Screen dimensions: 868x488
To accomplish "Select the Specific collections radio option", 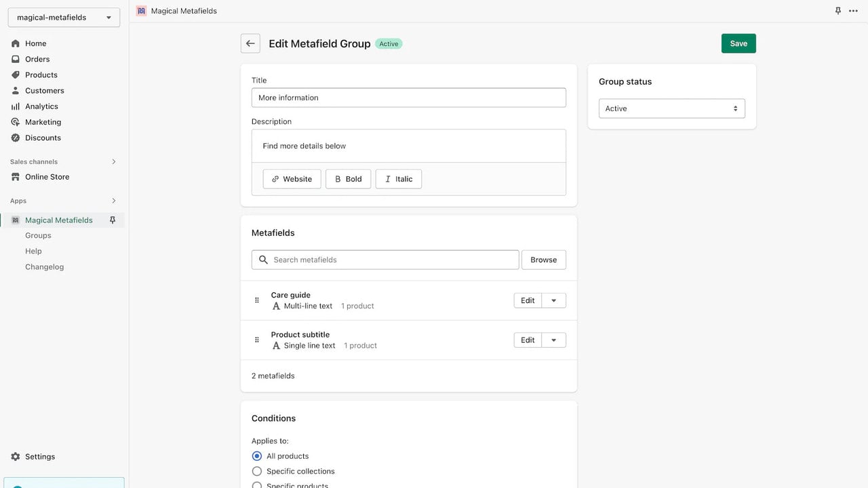I will coord(257,471).
